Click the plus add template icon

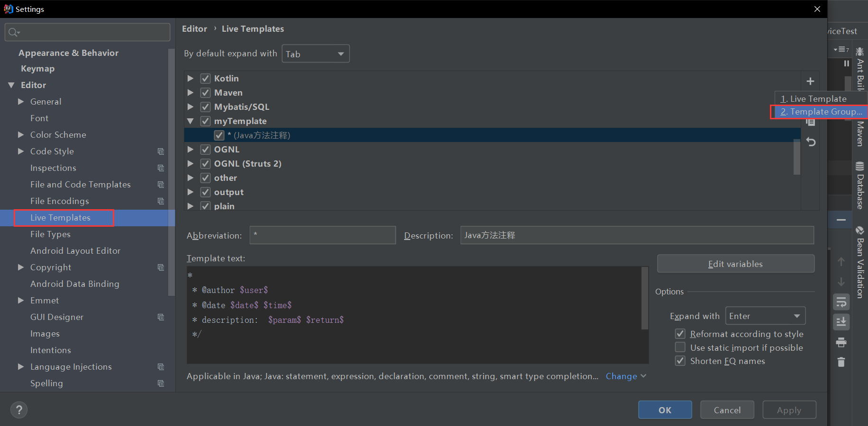coord(810,81)
